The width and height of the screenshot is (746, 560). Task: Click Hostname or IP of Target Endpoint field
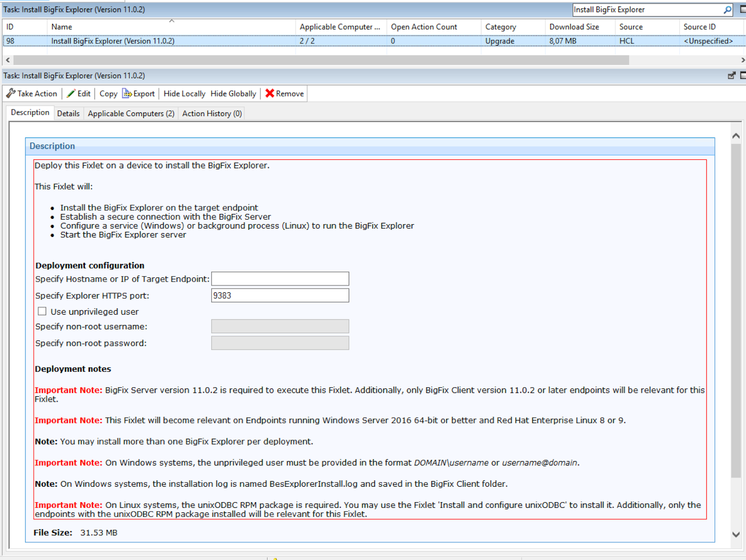[280, 279]
